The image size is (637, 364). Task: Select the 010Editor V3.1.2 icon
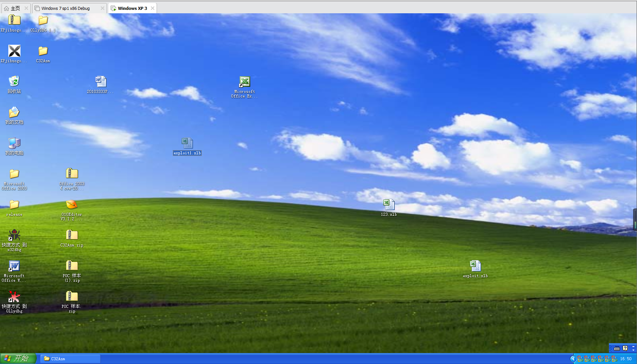point(72,204)
